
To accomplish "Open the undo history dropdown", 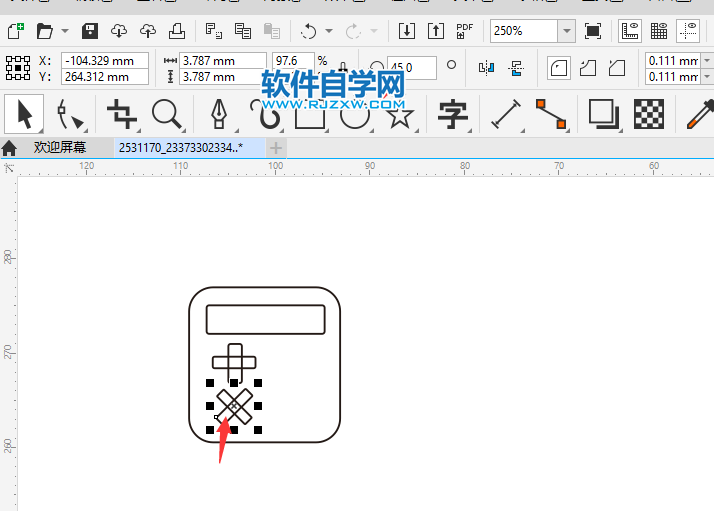I will pos(329,31).
